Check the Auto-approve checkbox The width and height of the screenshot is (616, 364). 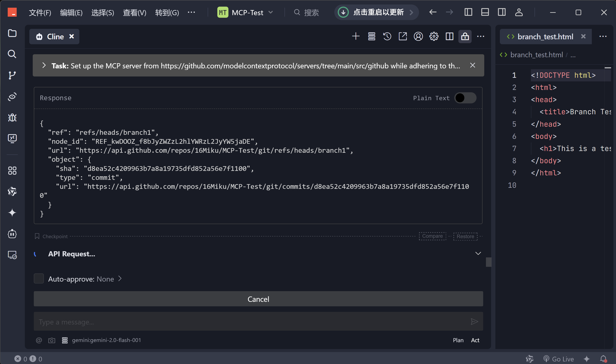pyautogui.click(x=38, y=279)
